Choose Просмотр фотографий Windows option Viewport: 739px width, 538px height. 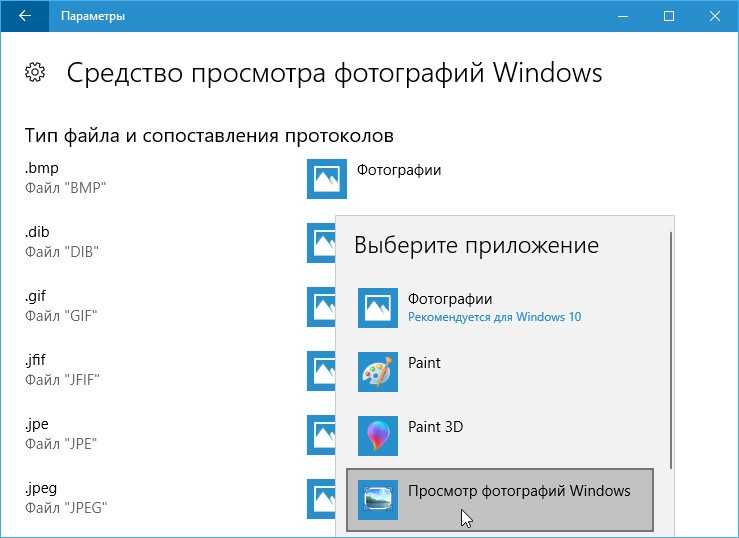(x=500, y=500)
